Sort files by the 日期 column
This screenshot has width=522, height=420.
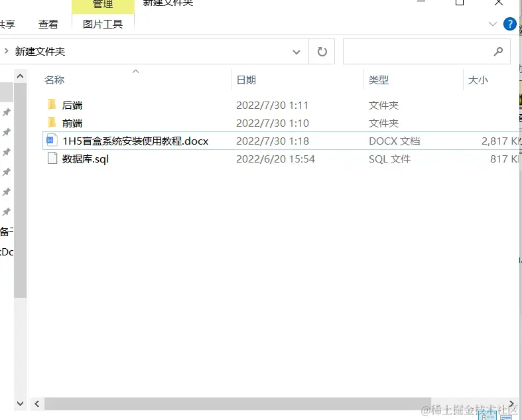(x=246, y=80)
